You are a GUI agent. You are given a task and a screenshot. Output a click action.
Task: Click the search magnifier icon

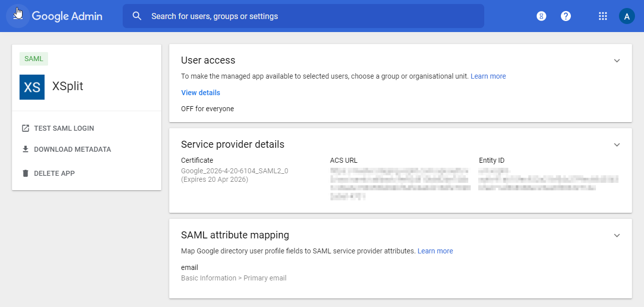click(137, 16)
